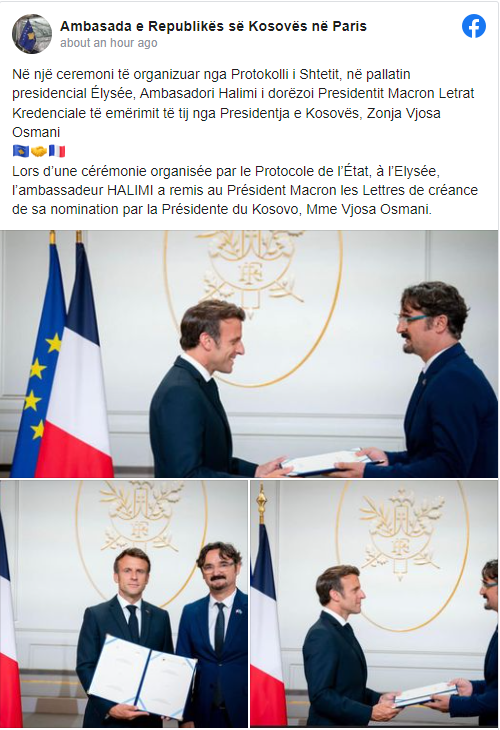
Task: Click the Albanian paragraph of the post
Action: (x=243, y=103)
